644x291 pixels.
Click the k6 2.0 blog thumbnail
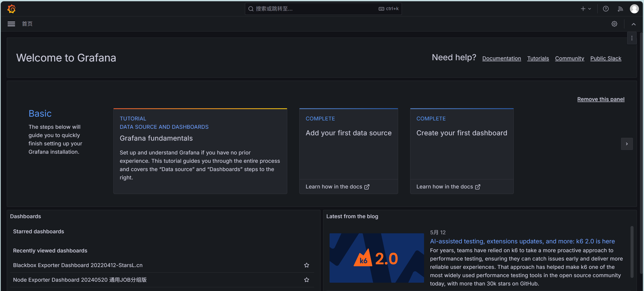pos(377,258)
